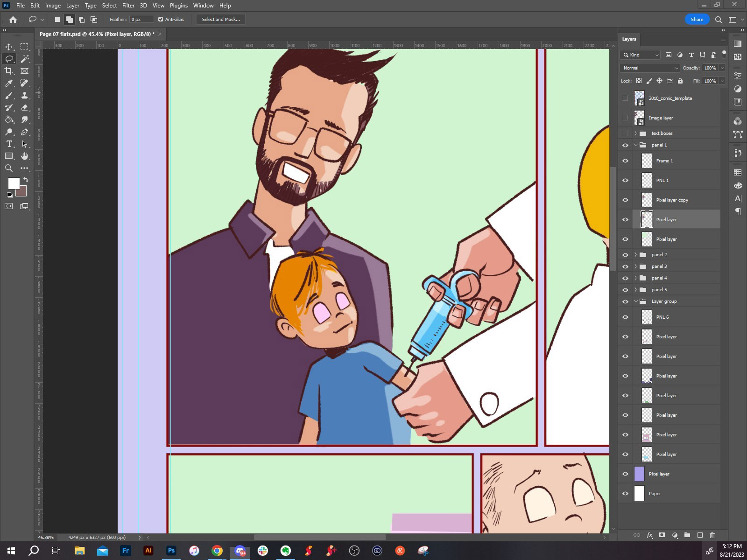Viewport: 747px width, 560px height.
Task: Expand the text boxes group
Action: coord(635,133)
